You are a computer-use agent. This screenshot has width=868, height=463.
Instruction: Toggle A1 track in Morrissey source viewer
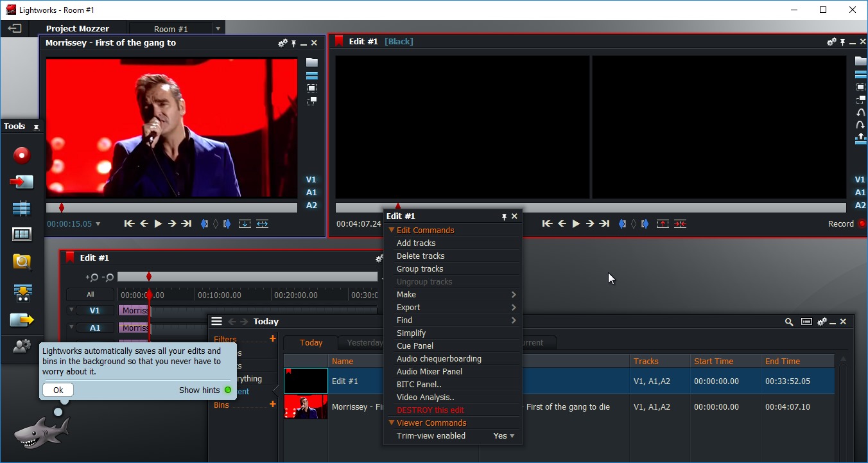click(311, 193)
